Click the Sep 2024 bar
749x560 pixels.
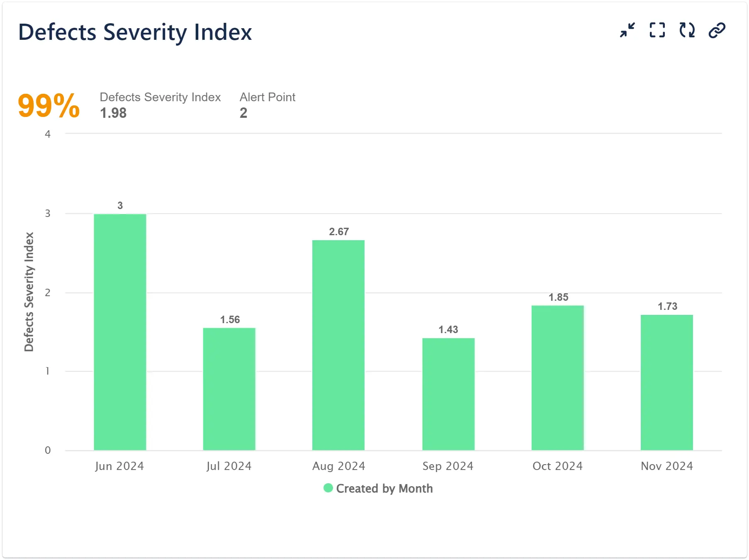[x=448, y=394]
